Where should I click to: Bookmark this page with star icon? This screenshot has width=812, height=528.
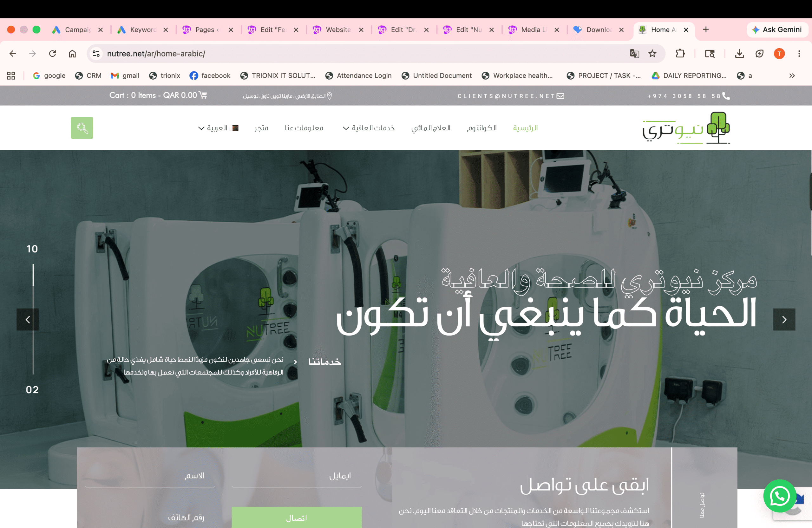point(652,54)
